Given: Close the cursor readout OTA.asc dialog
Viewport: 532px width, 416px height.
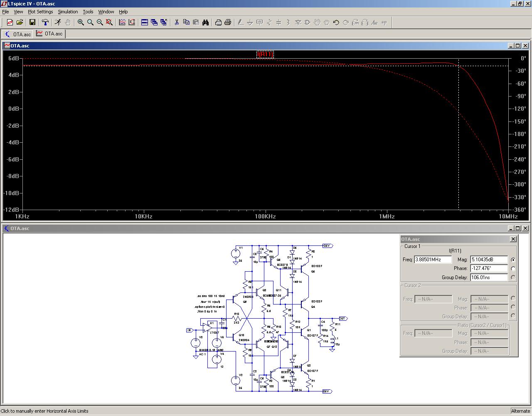Looking at the screenshot, I should (513, 239).
